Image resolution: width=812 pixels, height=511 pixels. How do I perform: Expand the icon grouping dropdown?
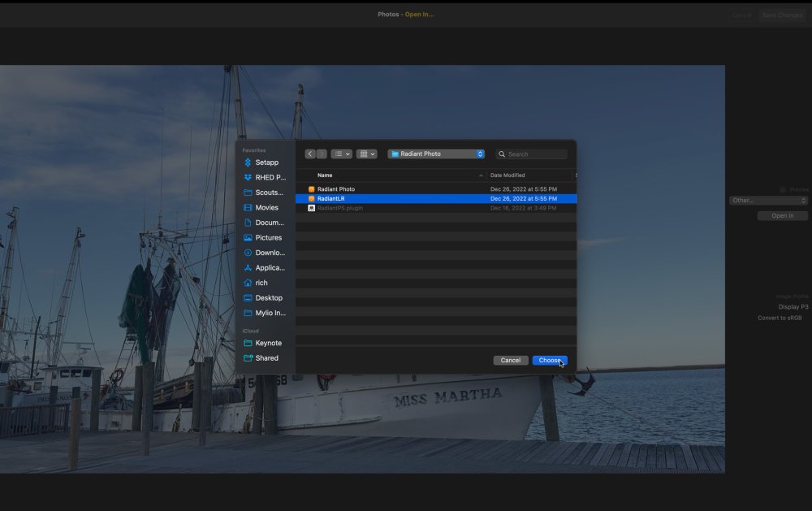coord(367,154)
